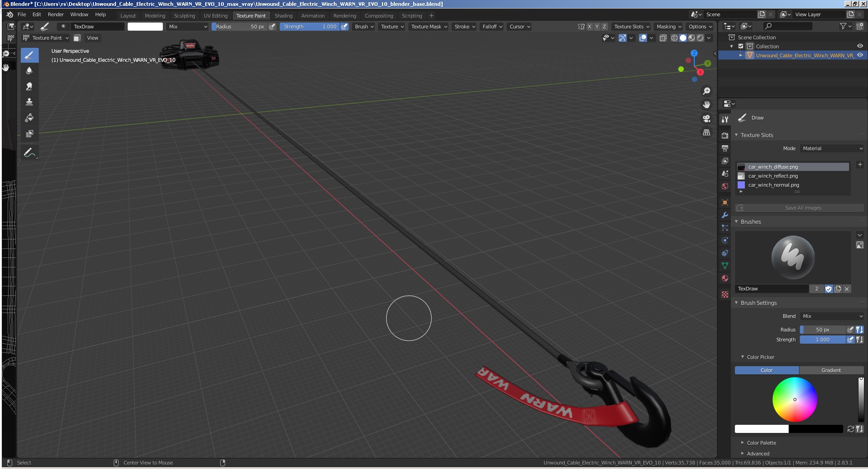Click Blender logo menu icon

pos(10,14)
